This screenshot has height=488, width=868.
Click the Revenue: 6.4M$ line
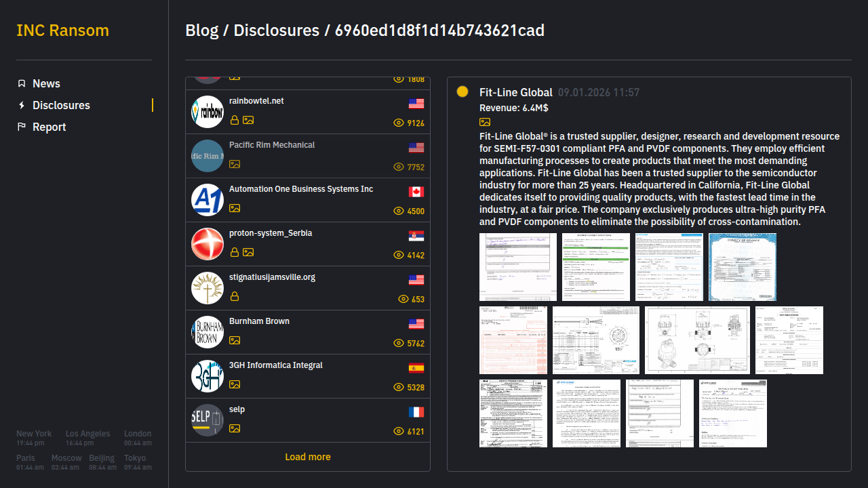click(x=514, y=108)
